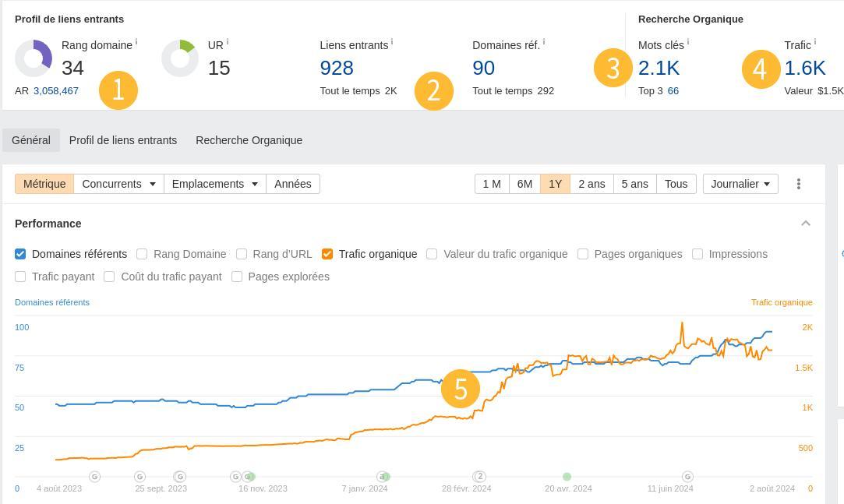Switch to the Profil de liens entrants tab
The width and height of the screenshot is (844, 504).
[122, 140]
